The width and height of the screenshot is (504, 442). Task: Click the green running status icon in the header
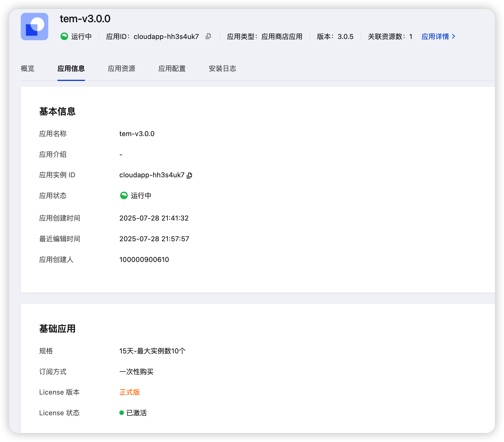(x=64, y=36)
